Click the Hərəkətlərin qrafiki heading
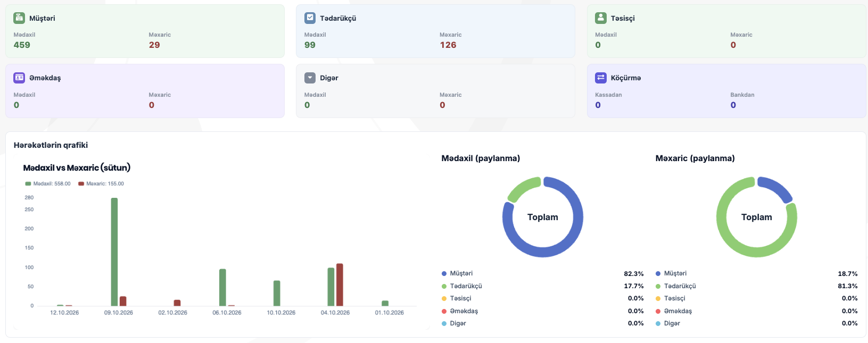 (x=51, y=145)
